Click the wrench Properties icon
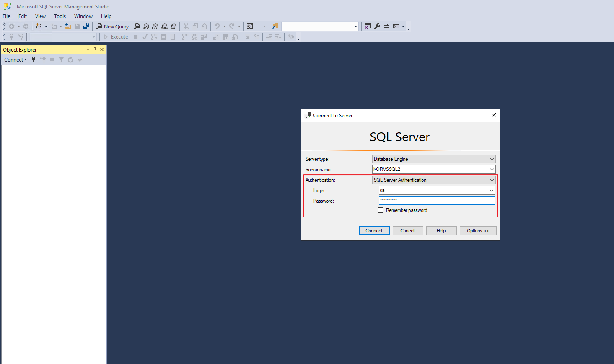 pos(377,26)
